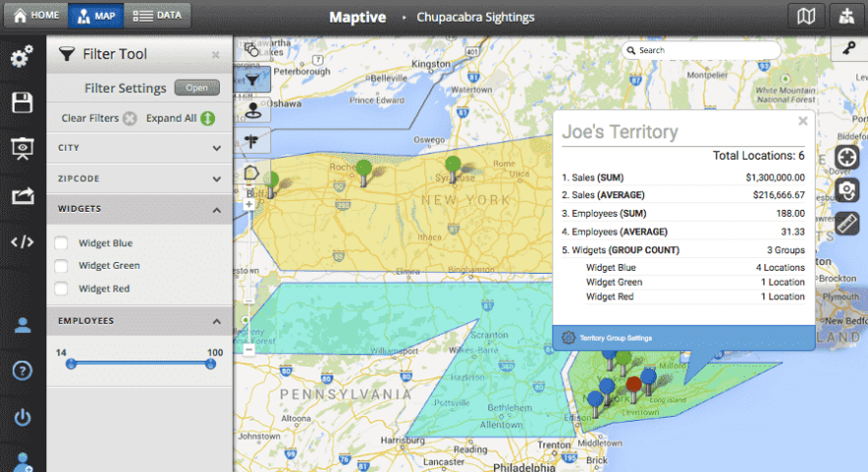Open the user account icon

tap(22, 325)
